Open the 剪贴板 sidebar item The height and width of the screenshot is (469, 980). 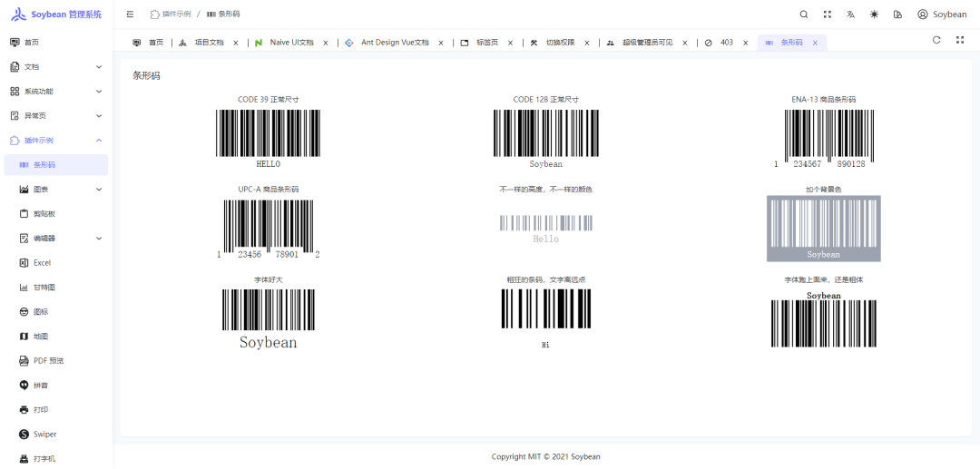click(x=56, y=213)
